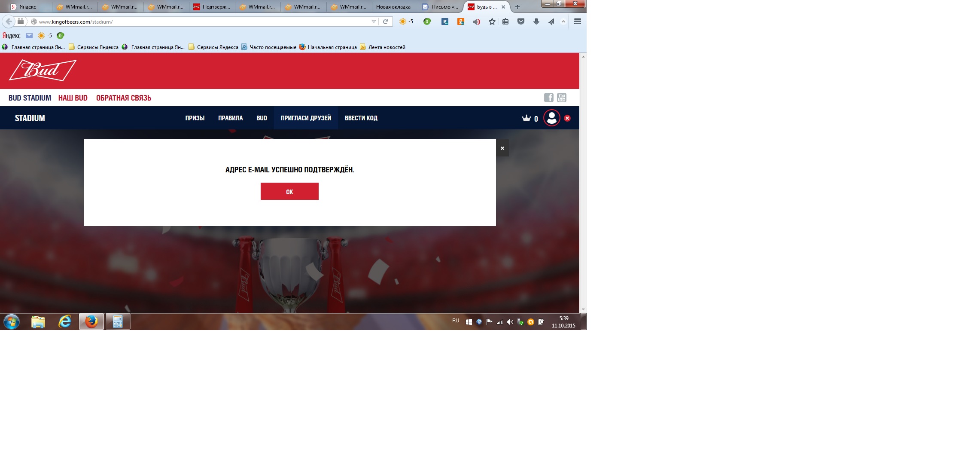The height and width of the screenshot is (453, 980).
Task: Open Лента новостей bookmark feed
Action: 383,47
